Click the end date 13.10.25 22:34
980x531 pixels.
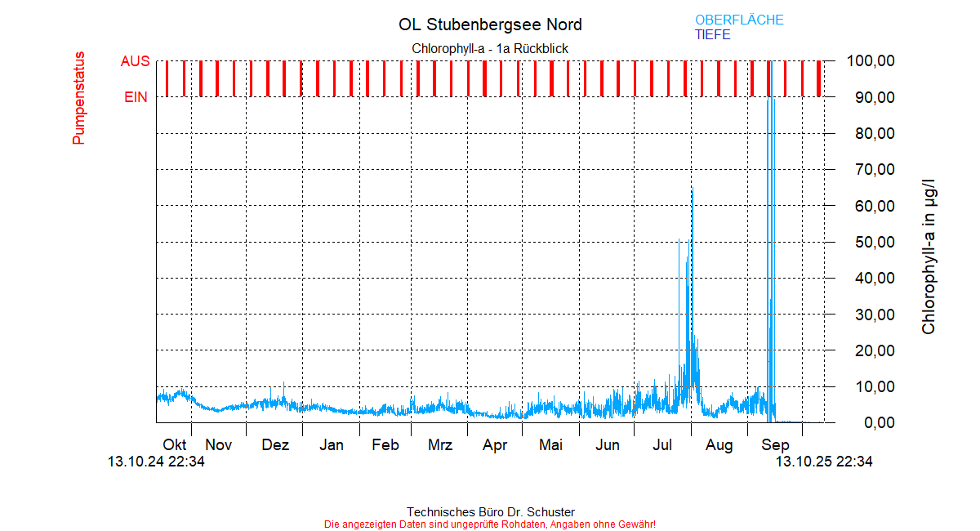pos(823,462)
